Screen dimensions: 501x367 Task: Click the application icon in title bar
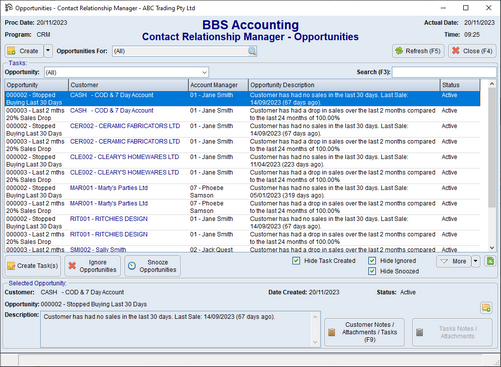[x=8, y=8]
